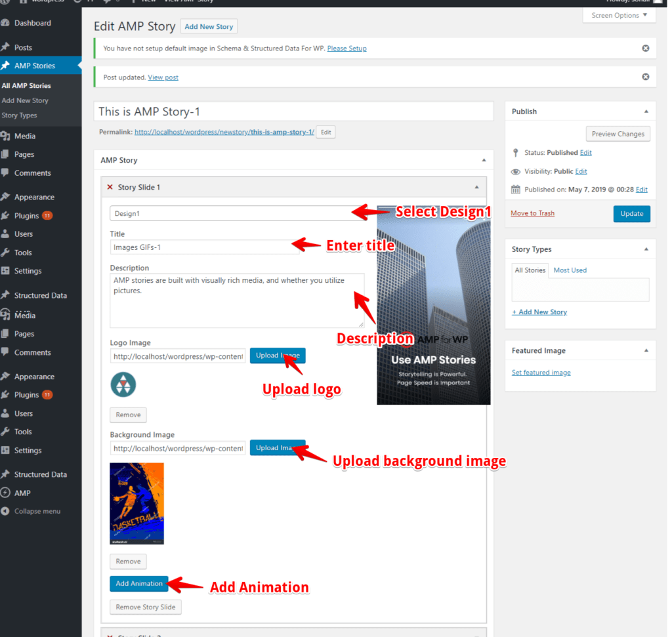Collapse the Story Slide 1 section
Image resolution: width=672 pixels, height=637 pixels.
click(476, 187)
